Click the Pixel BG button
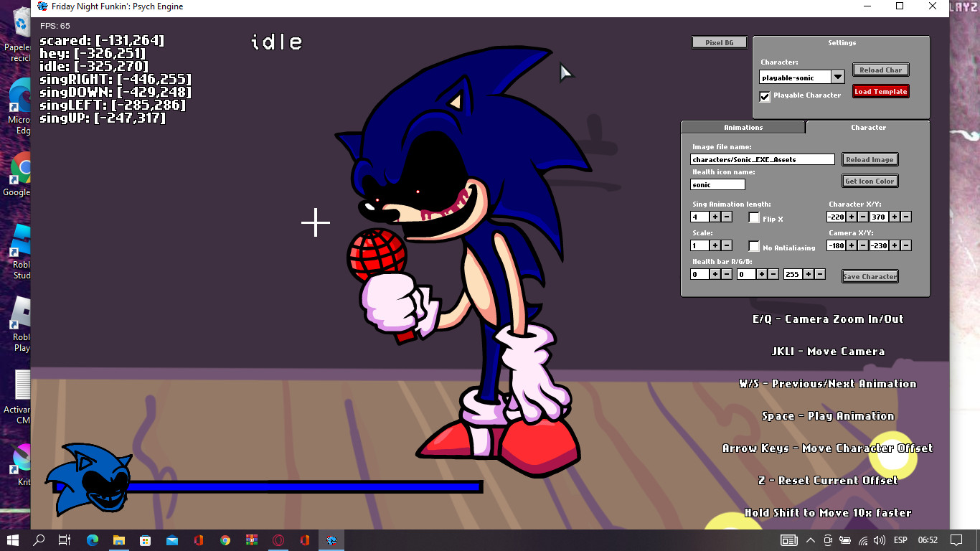 (x=720, y=43)
